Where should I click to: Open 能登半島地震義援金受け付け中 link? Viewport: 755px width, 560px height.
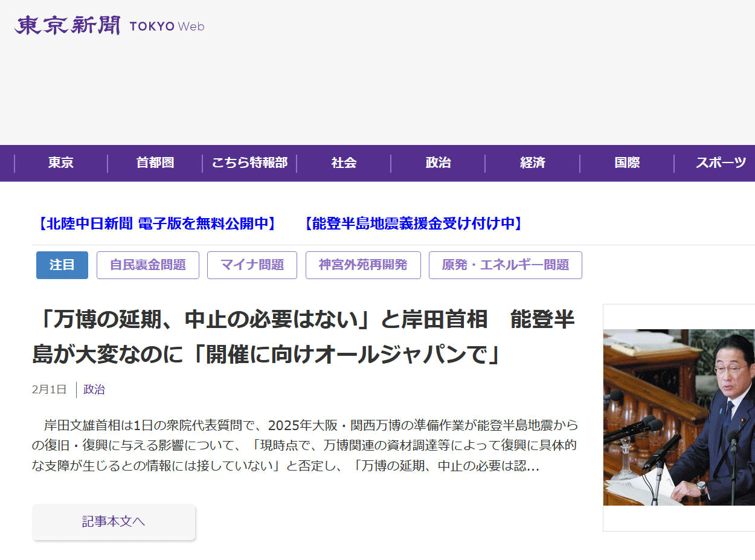coord(413,224)
